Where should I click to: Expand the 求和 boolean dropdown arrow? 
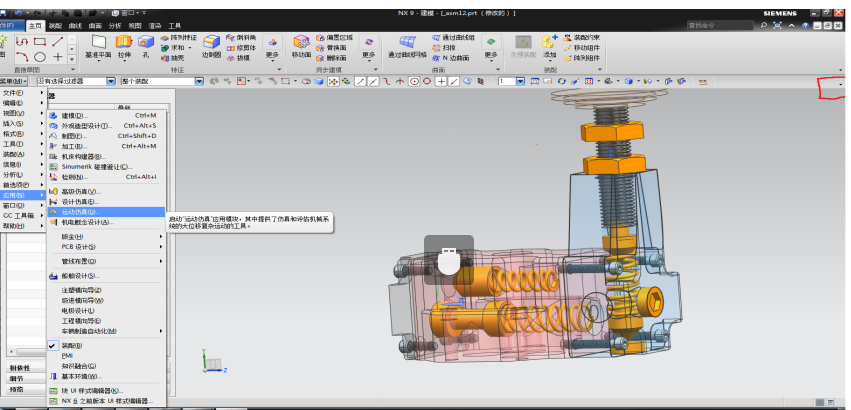pos(190,48)
